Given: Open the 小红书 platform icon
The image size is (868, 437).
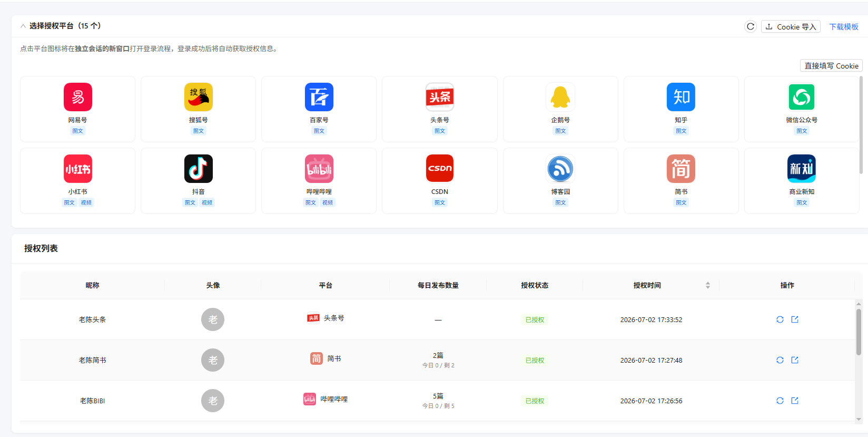Looking at the screenshot, I should click(78, 169).
